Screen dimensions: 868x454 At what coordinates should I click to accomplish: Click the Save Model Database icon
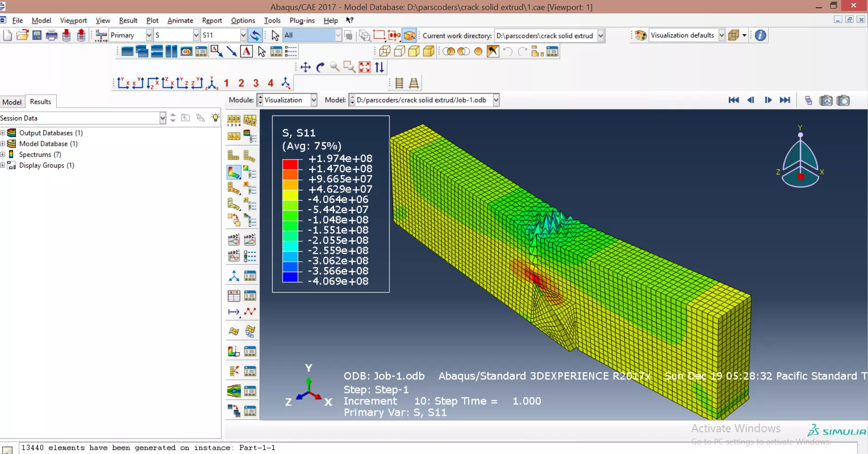(x=37, y=35)
